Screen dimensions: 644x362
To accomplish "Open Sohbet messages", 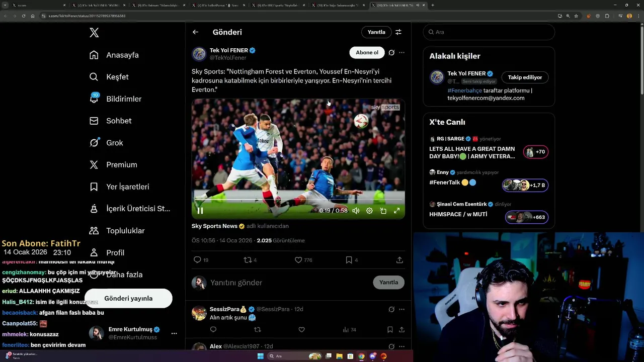I will point(110,121).
